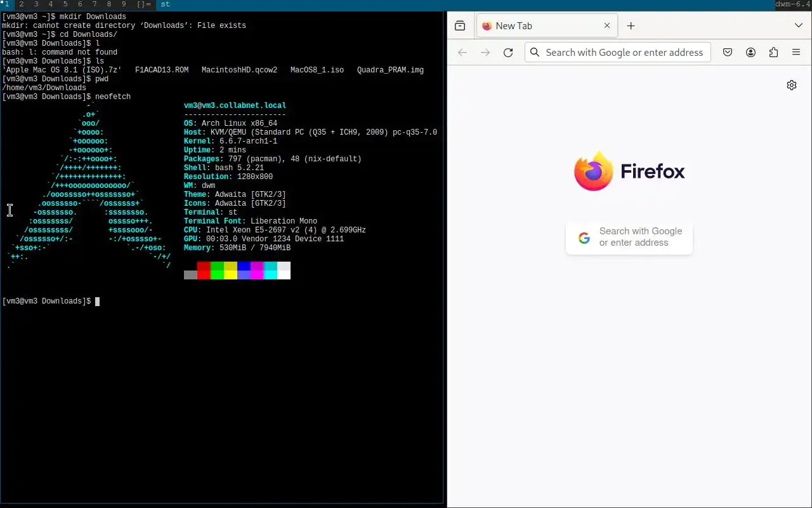
Task: Click the Kernel: 6.6.7-arch1-1 line
Action: (x=230, y=142)
